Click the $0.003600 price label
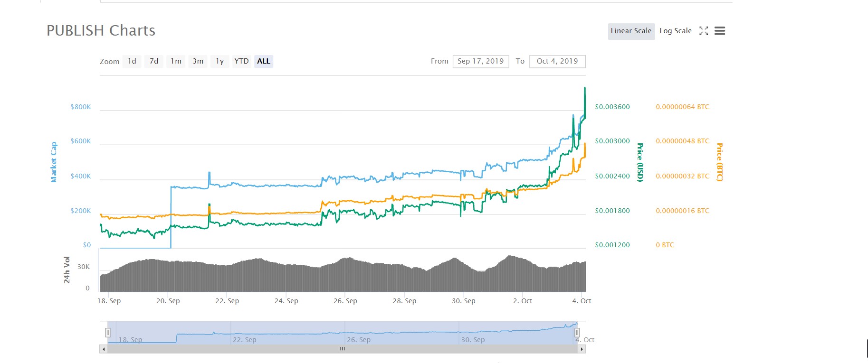Screen dimensions: 868x363 (612, 107)
